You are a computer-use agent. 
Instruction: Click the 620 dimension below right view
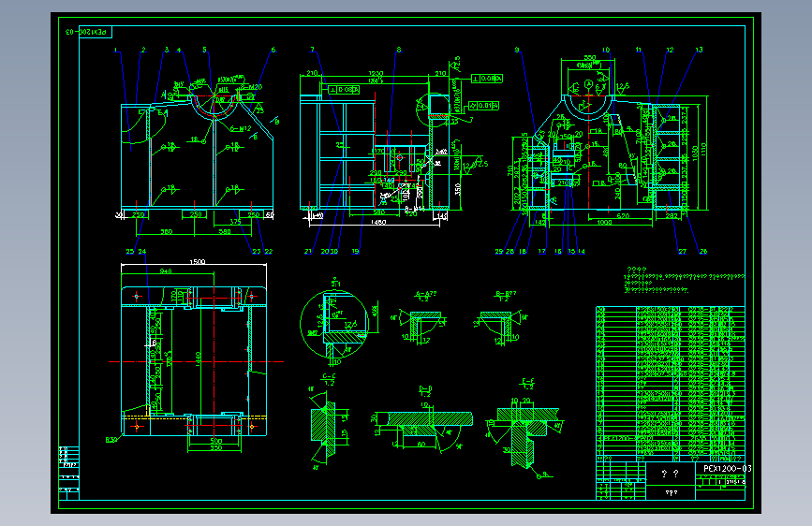623,216
